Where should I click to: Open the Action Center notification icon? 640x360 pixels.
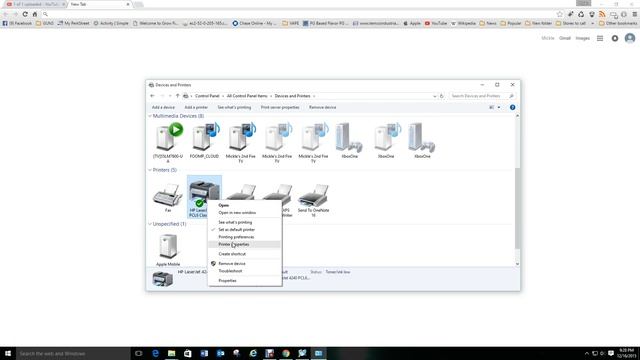(x=611, y=353)
